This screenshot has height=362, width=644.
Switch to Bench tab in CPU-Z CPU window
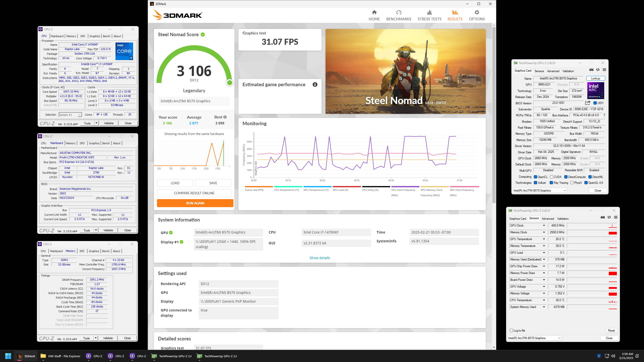pos(107,36)
